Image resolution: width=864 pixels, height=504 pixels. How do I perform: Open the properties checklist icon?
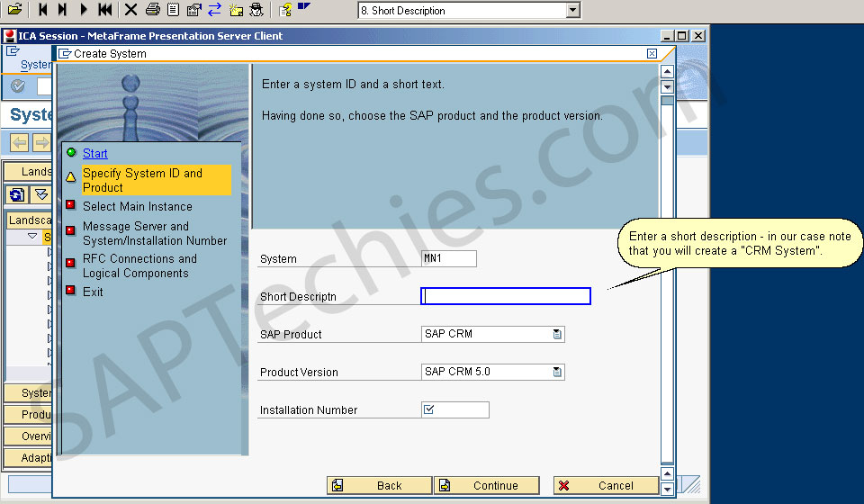194,9
